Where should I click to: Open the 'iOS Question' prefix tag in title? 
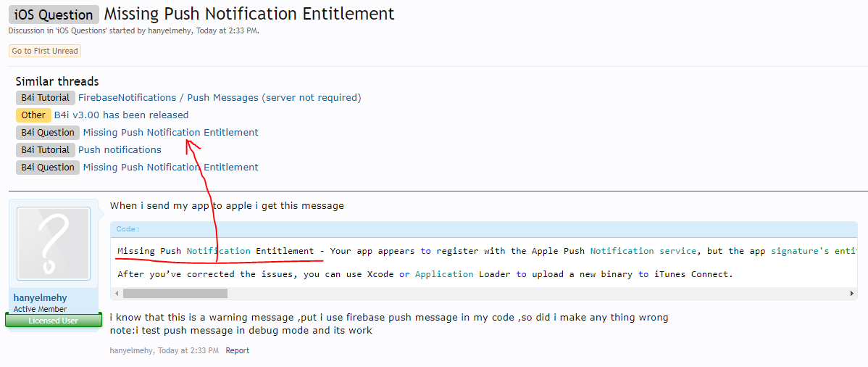click(x=54, y=15)
